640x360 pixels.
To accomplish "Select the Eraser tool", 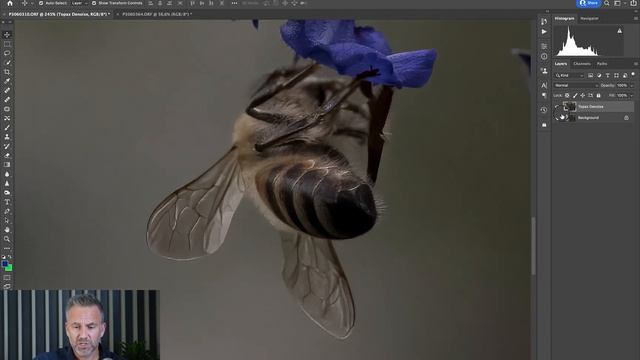I will [7, 156].
